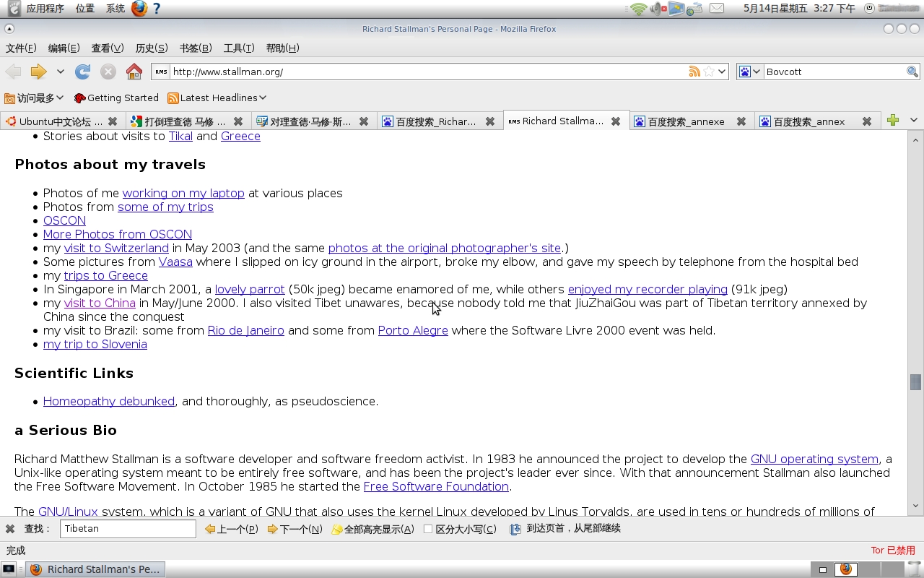Go to the Home page
Image resolution: width=924 pixels, height=578 pixels.
[134, 72]
